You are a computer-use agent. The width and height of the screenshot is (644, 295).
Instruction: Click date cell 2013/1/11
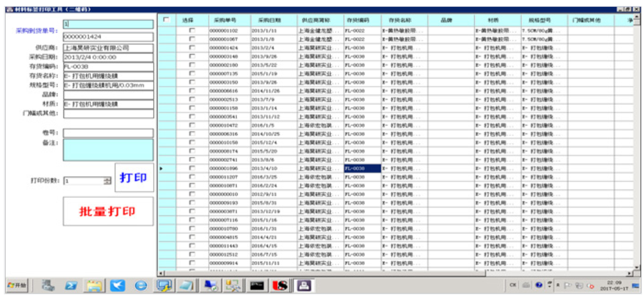[274, 30]
